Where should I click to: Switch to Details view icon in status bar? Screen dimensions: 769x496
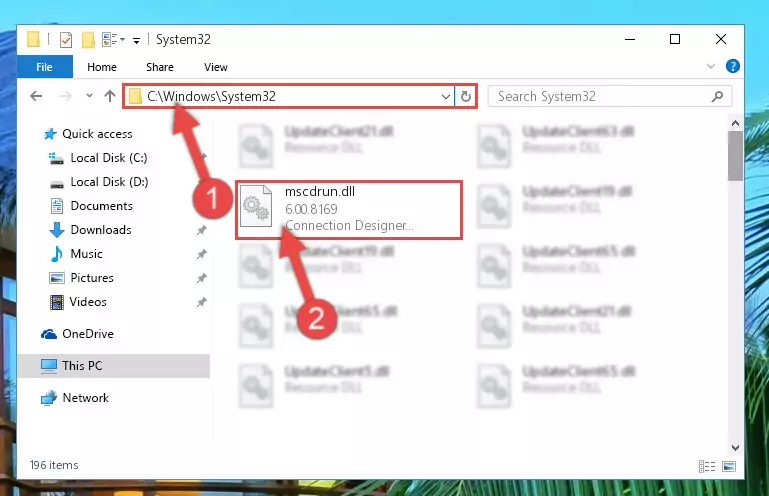coord(707,466)
